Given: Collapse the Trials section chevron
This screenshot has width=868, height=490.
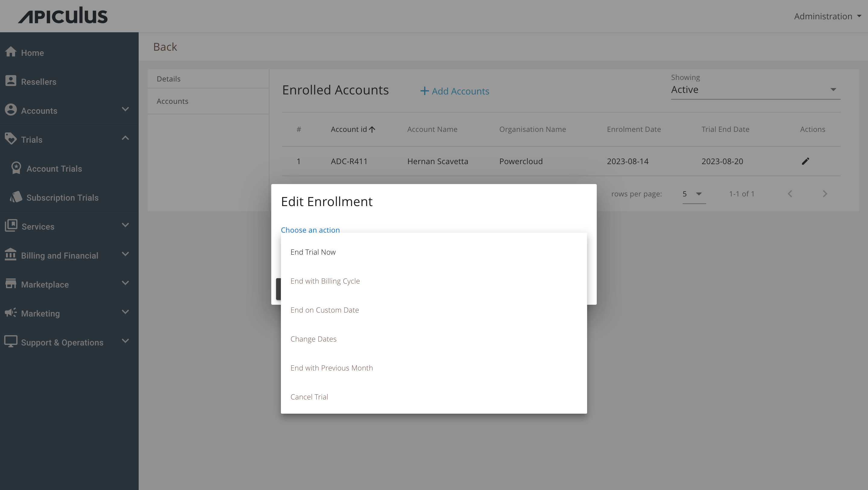Looking at the screenshot, I should pyautogui.click(x=125, y=138).
